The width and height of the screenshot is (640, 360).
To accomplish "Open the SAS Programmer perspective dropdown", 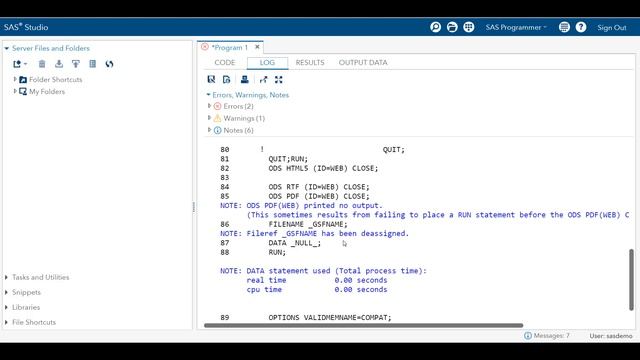I will click(516, 27).
